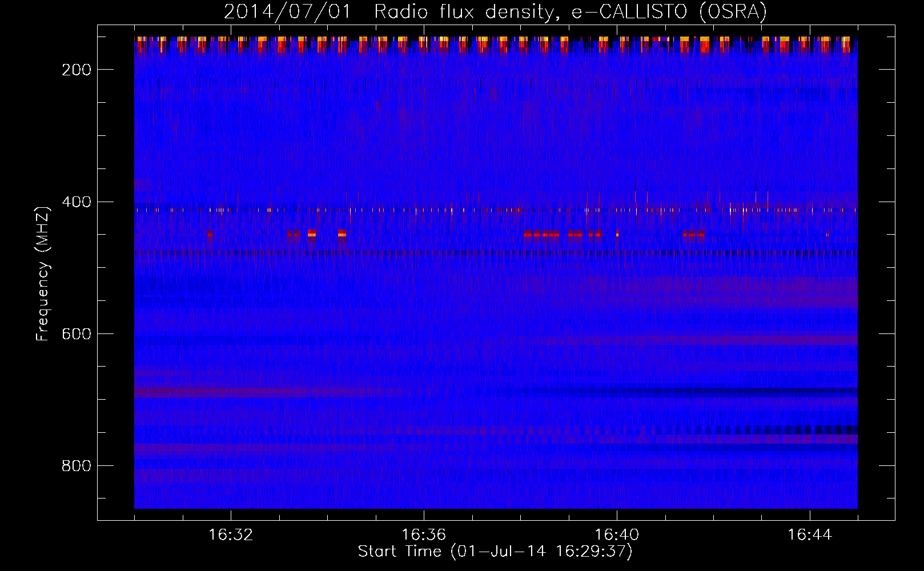Click the 400 frequency tick label
This screenshot has height=571, width=924.
pyautogui.click(x=77, y=202)
